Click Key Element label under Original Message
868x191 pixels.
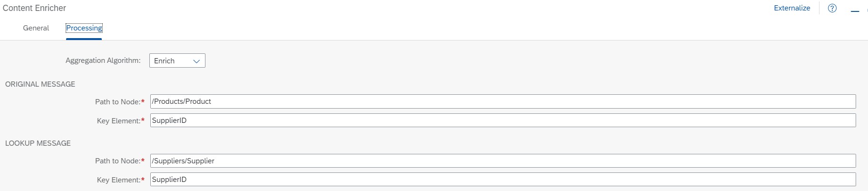(x=118, y=121)
